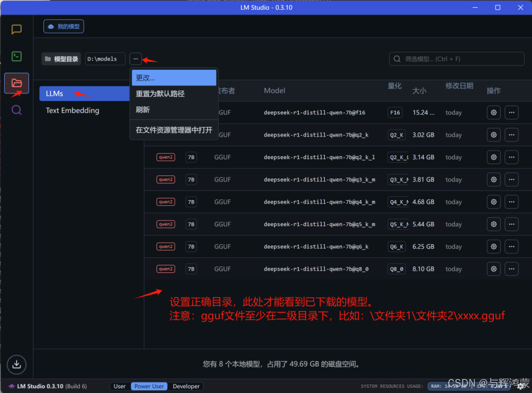Open more actions for the 7b@q6_k model
The width and height of the screenshot is (532, 393).
click(511, 247)
